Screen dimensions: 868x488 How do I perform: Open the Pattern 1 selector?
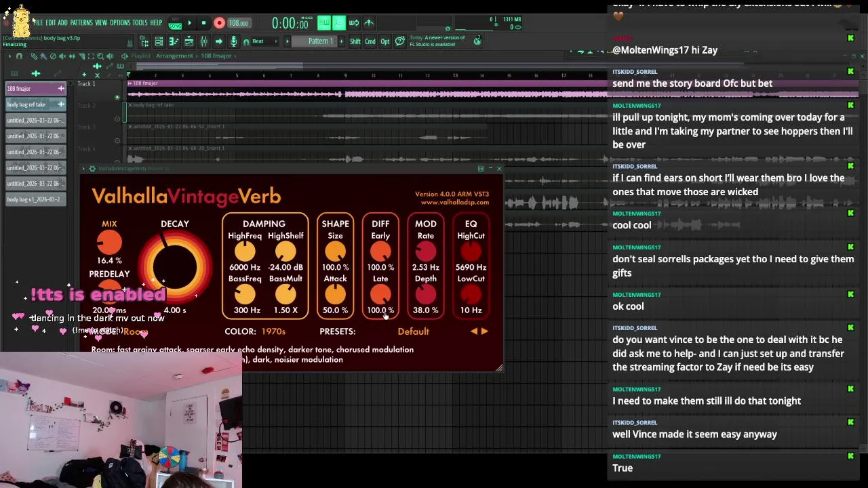point(314,41)
